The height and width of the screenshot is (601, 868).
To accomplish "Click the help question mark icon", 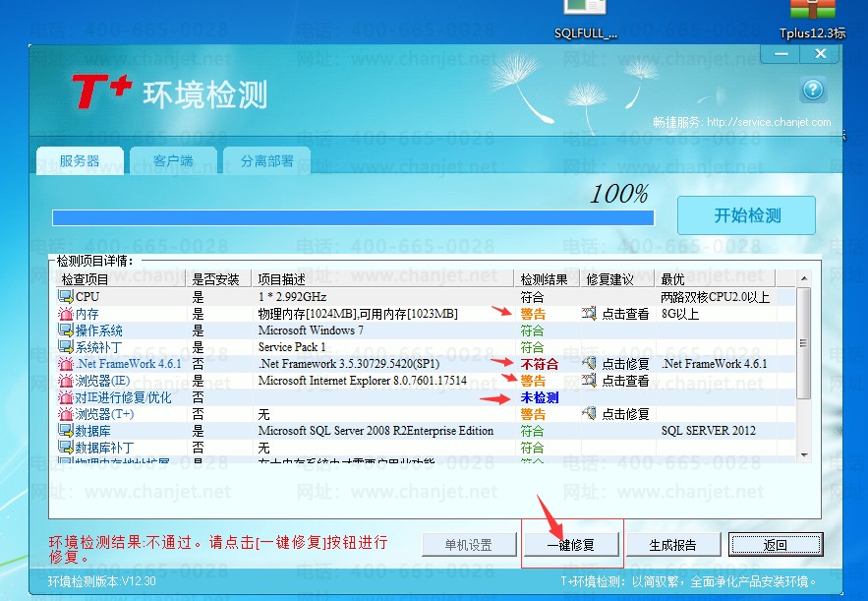I will coord(813,90).
